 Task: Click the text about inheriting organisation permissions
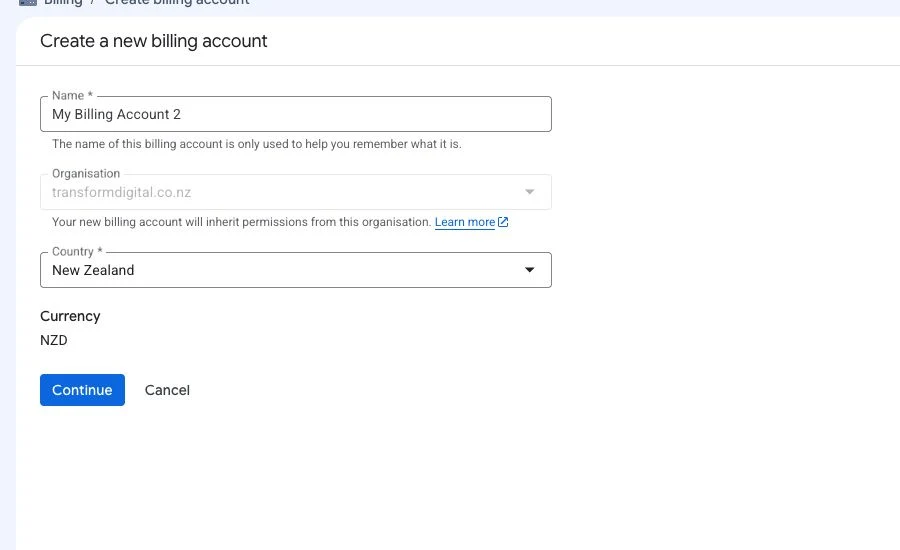241,222
